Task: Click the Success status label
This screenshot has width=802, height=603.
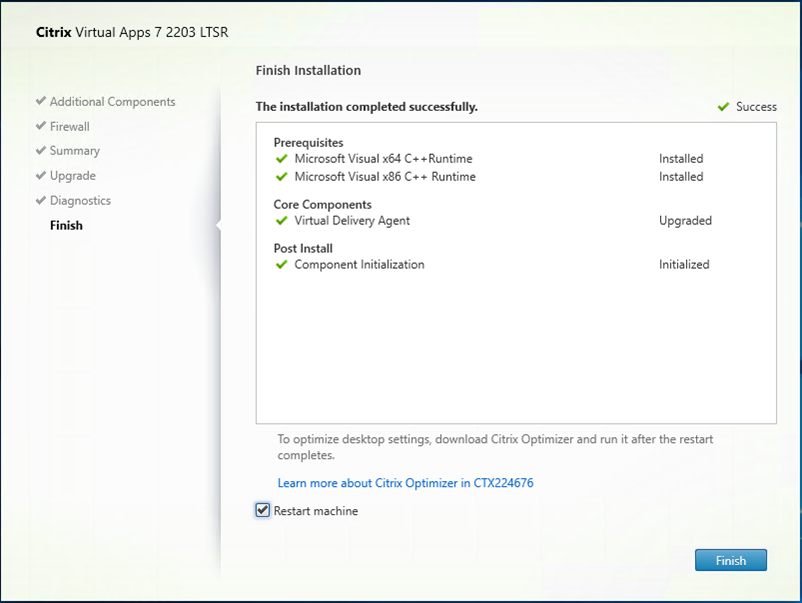Action: click(756, 107)
